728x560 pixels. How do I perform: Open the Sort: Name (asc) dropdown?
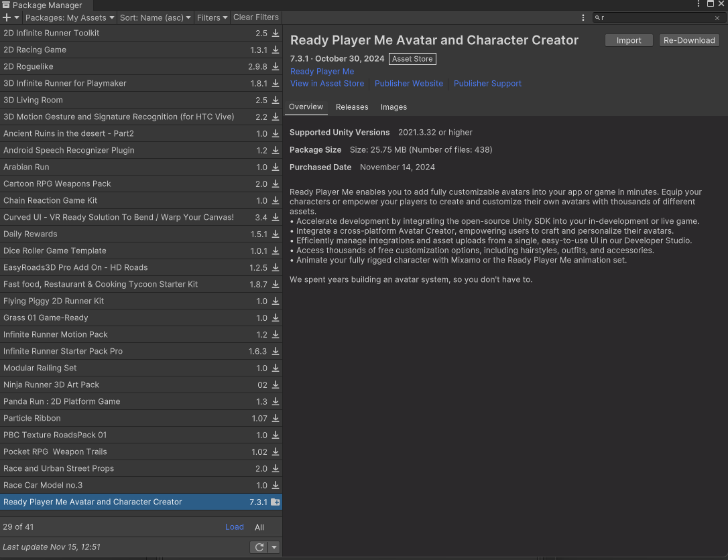[x=155, y=17]
